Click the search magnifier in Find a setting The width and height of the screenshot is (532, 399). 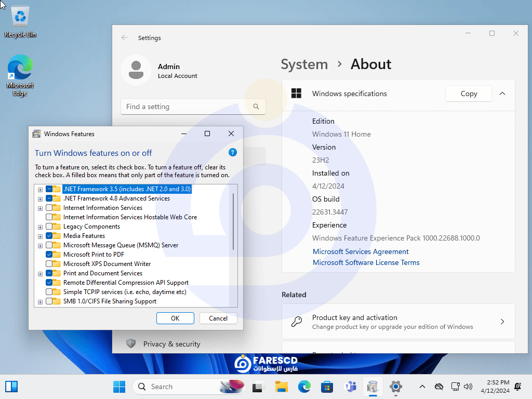pos(256,107)
